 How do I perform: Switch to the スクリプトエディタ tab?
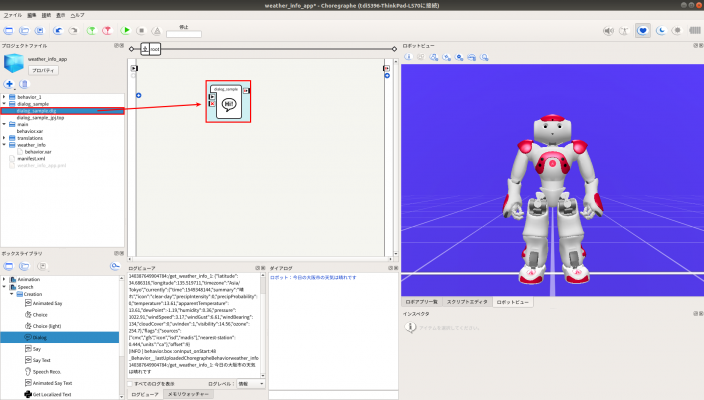point(467,300)
